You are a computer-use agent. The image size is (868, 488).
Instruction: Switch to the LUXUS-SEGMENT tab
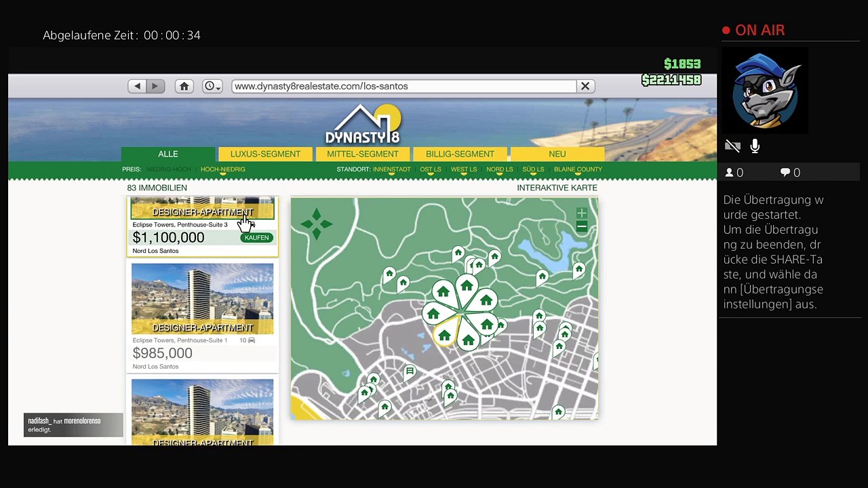click(265, 154)
